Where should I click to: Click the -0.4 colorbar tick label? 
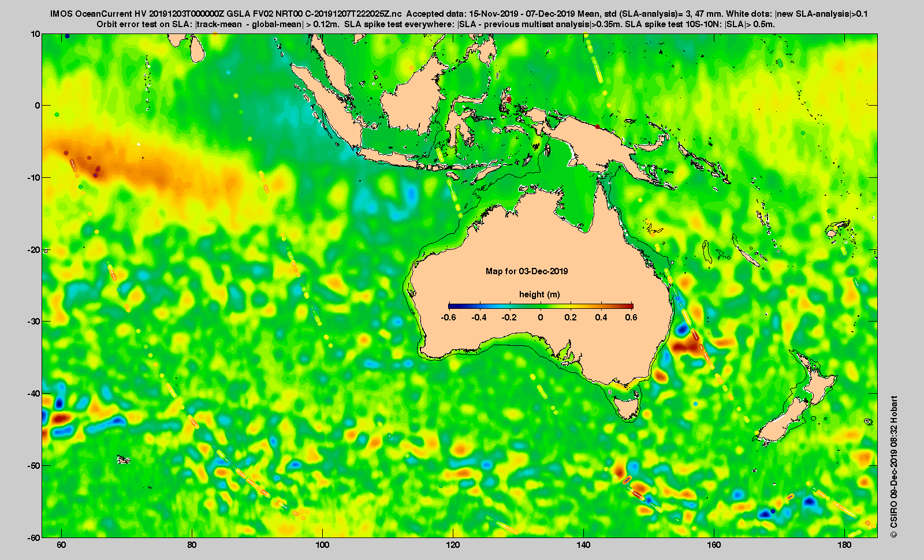(x=479, y=318)
